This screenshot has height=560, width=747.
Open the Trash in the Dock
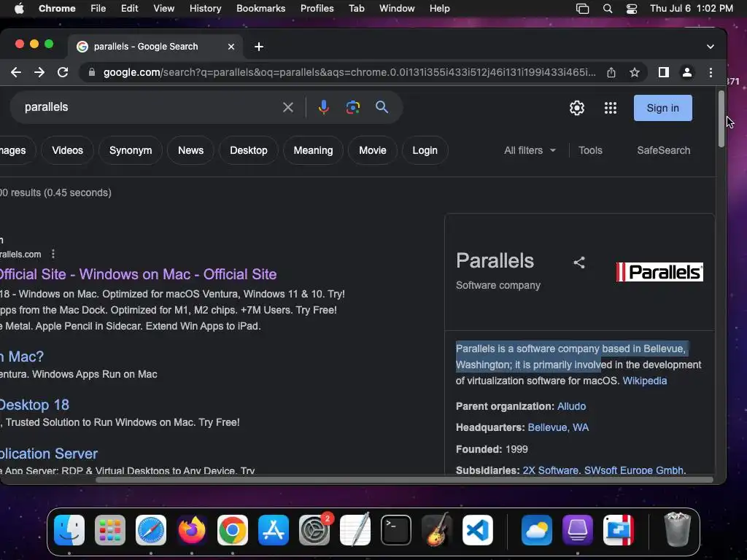pos(677,529)
